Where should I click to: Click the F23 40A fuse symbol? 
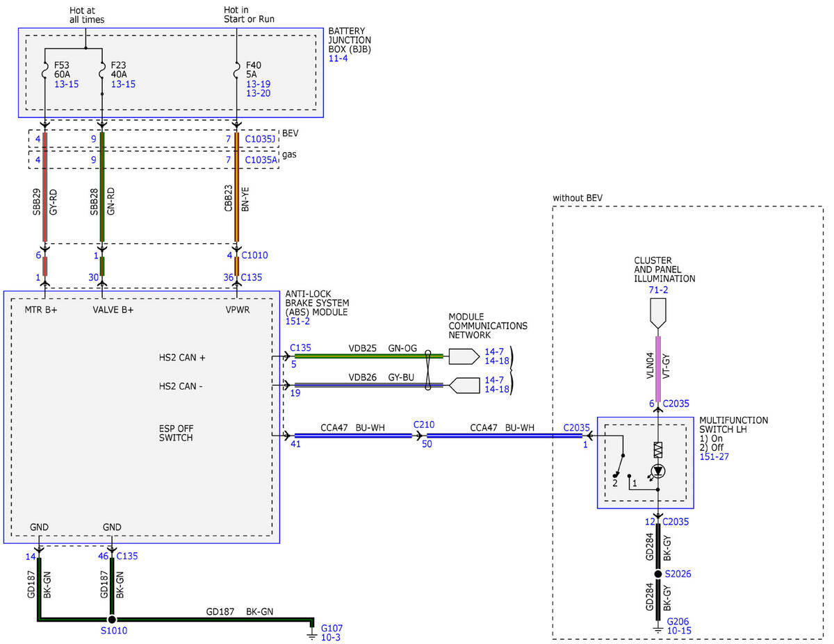tap(102, 70)
